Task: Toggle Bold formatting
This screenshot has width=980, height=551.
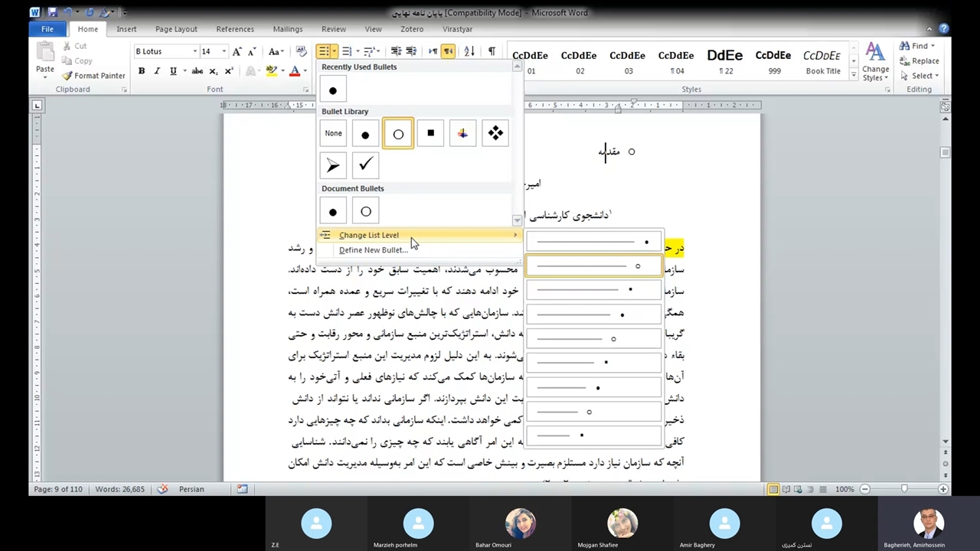Action: pyautogui.click(x=142, y=71)
